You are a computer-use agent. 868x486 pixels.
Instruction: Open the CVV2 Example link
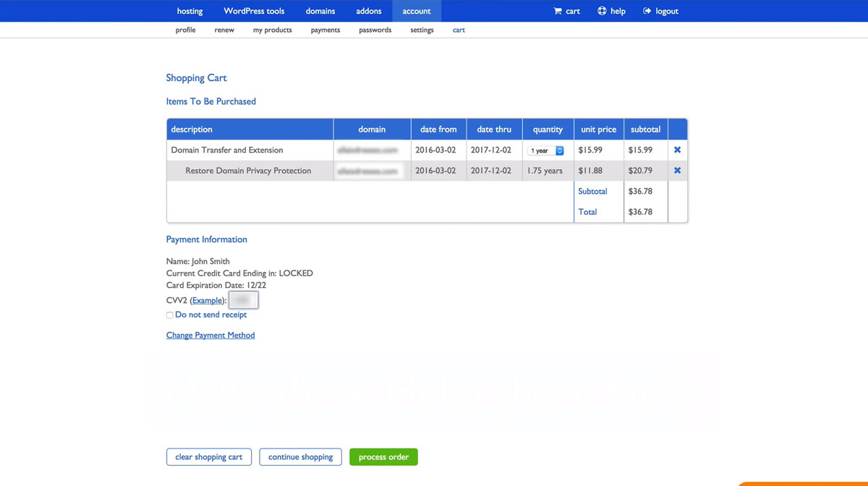pos(207,300)
